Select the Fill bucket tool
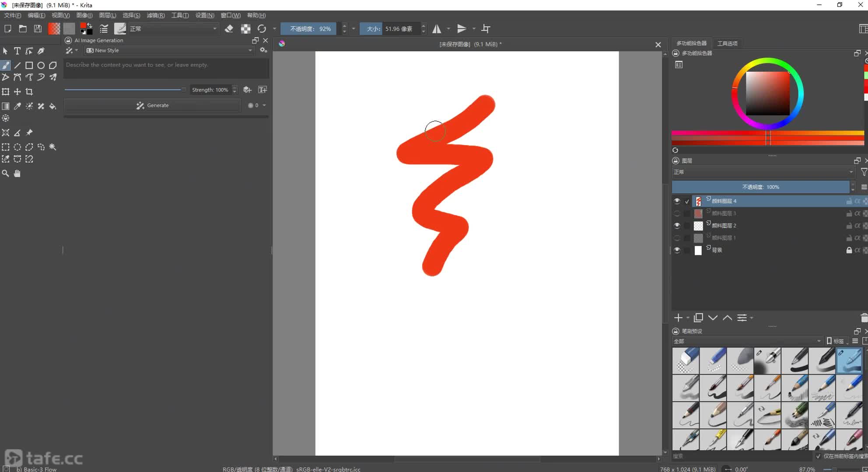This screenshot has height=472, width=868. click(x=52, y=106)
